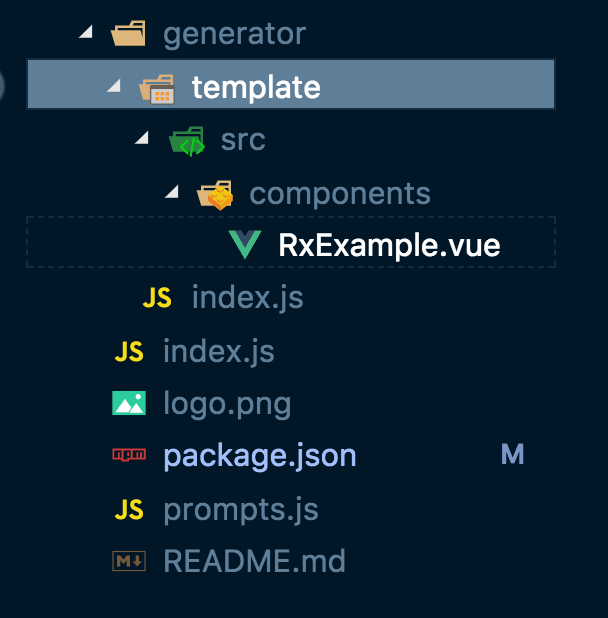Open the README.md file
This screenshot has height=618, width=608.
click(x=255, y=561)
